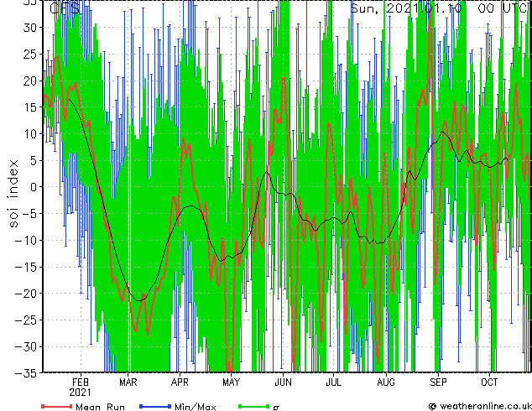Click the y-axis value 25
Screen dimensions: 532x411
click(30, 54)
